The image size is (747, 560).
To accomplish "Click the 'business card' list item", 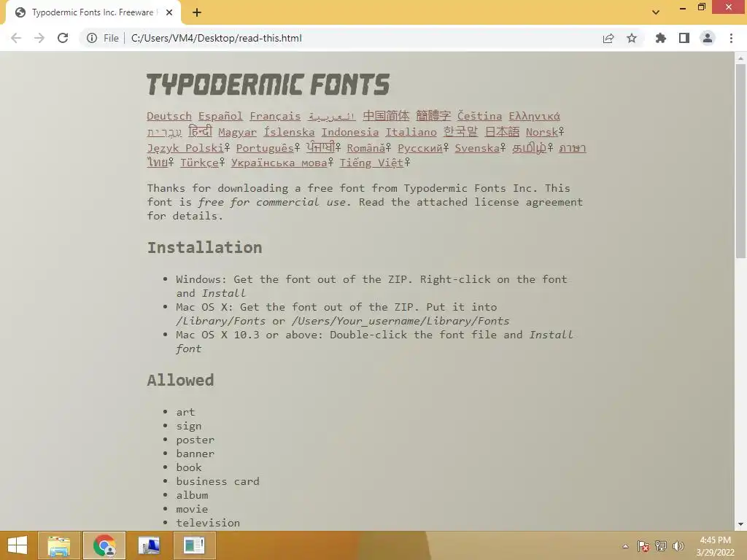I will [x=217, y=481].
